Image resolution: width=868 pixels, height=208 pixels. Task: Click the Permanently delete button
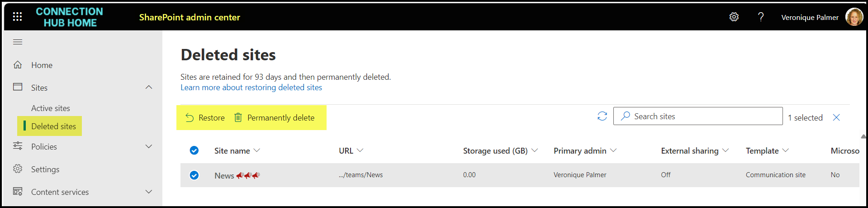274,118
